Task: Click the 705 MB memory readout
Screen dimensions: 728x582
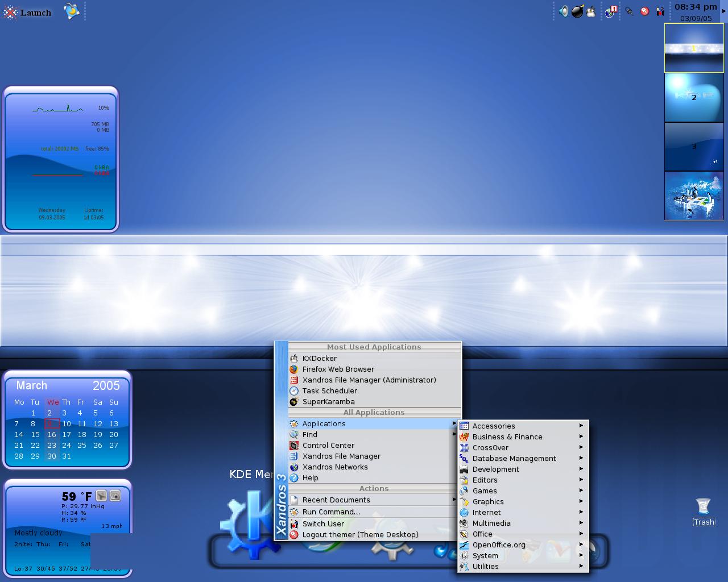Action: point(100,124)
